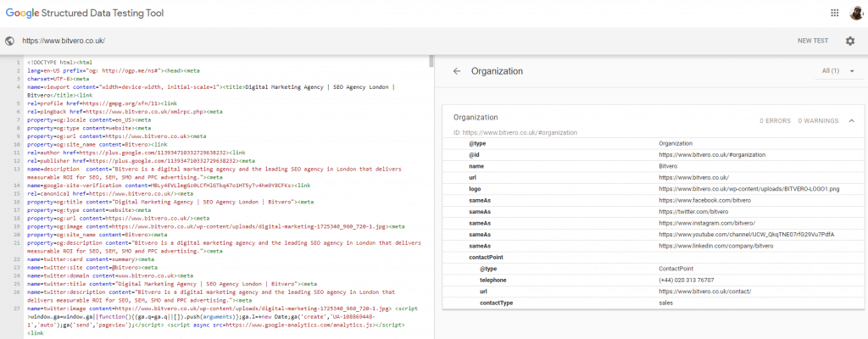Image resolution: width=868 pixels, height=339 pixels.
Task: Select the contactPoint property row
Action: click(653, 257)
